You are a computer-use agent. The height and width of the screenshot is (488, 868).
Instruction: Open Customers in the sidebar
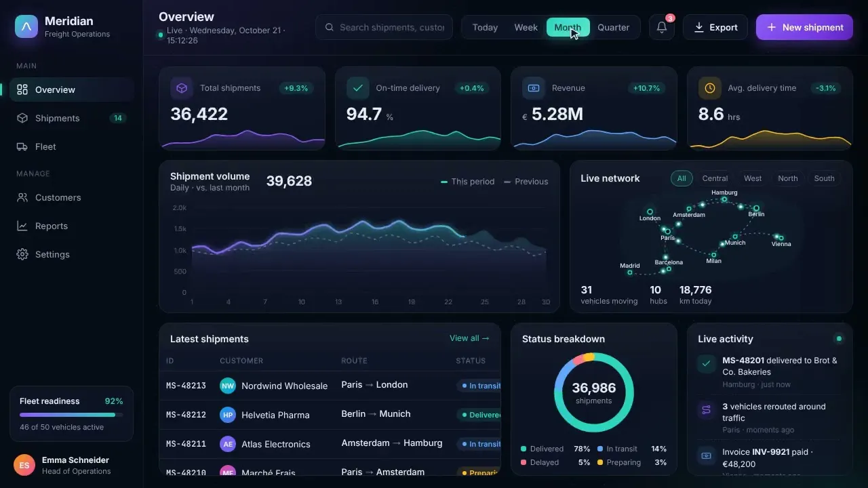(72, 197)
